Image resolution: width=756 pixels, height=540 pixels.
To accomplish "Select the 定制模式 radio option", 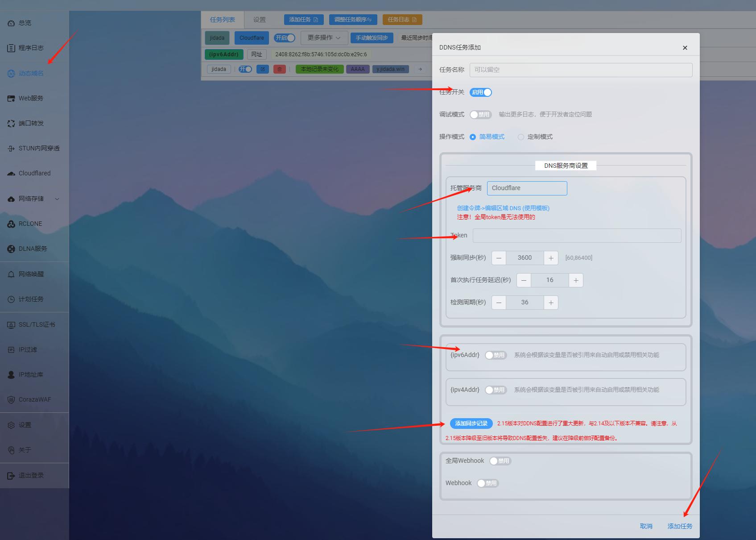I will tap(521, 137).
